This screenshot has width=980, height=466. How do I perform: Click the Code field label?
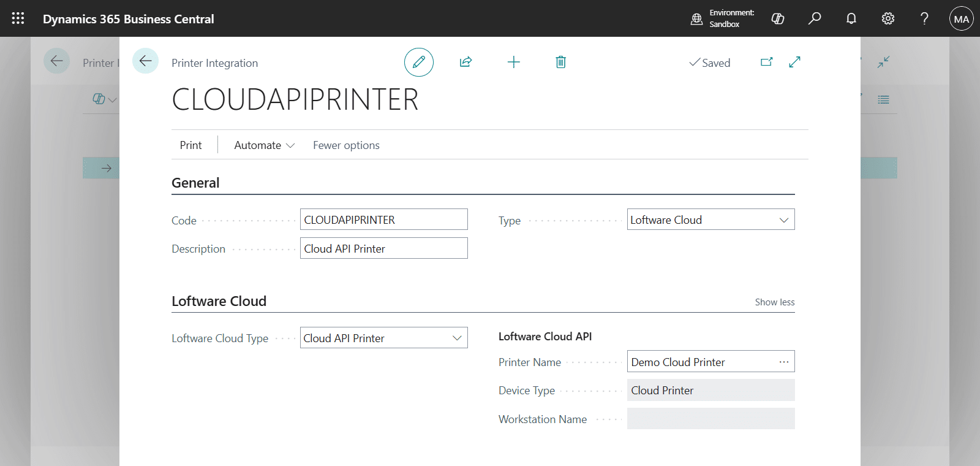pyautogui.click(x=184, y=221)
